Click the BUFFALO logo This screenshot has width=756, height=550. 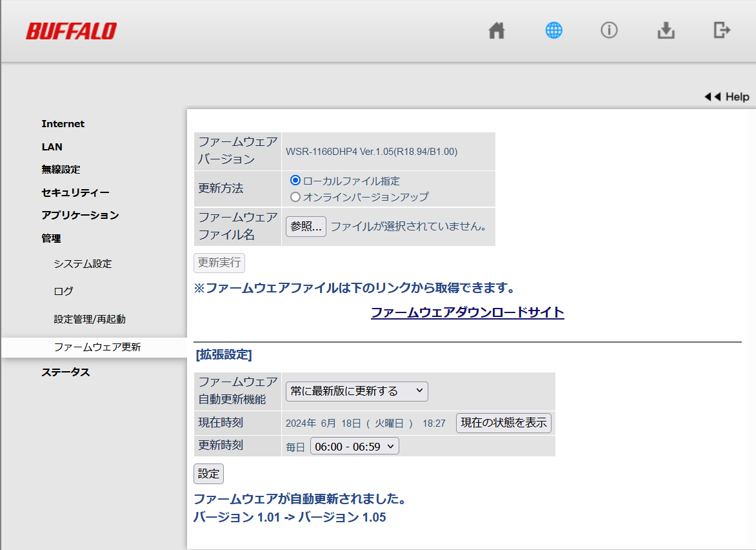pyautogui.click(x=72, y=31)
